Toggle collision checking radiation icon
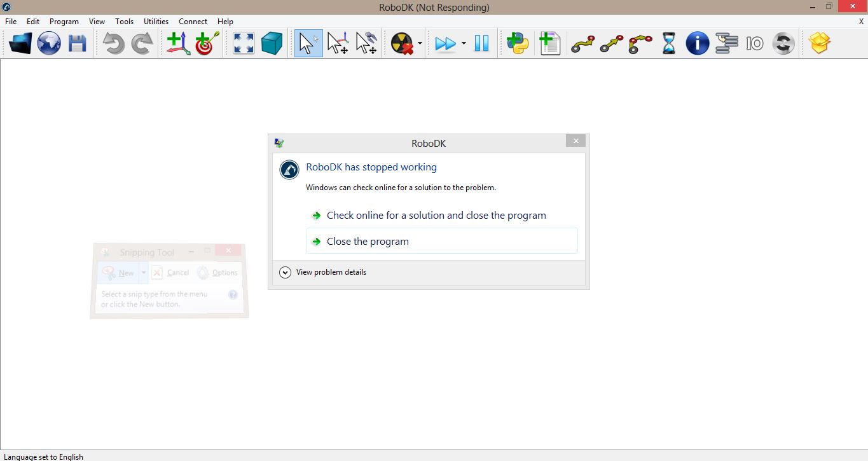Screen dimensions: 868x461 (401, 44)
